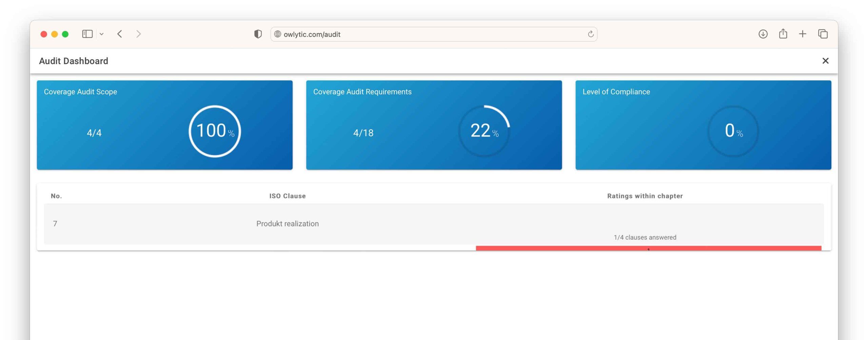Click the red ratings bar for chapter 7
This screenshot has width=868, height=340.
[x=648, y=248]
